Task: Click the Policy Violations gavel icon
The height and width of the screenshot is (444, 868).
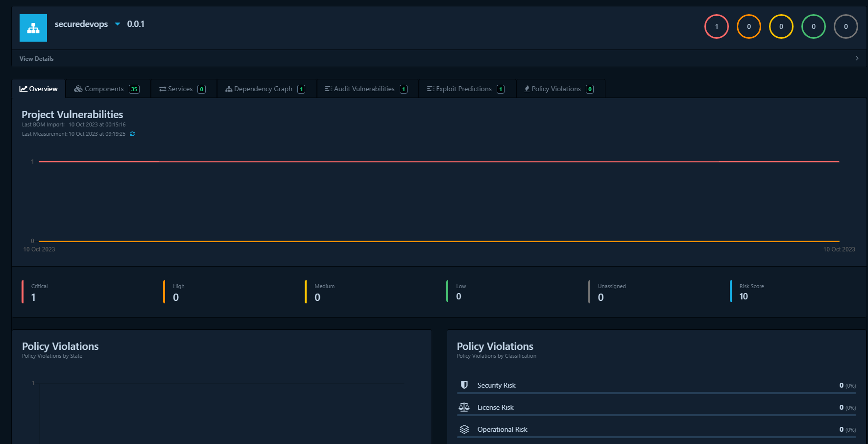Action: tap(527, 89)
